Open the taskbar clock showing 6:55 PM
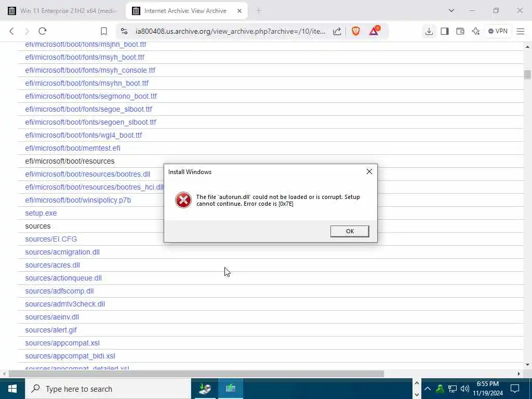 (488, 389)
